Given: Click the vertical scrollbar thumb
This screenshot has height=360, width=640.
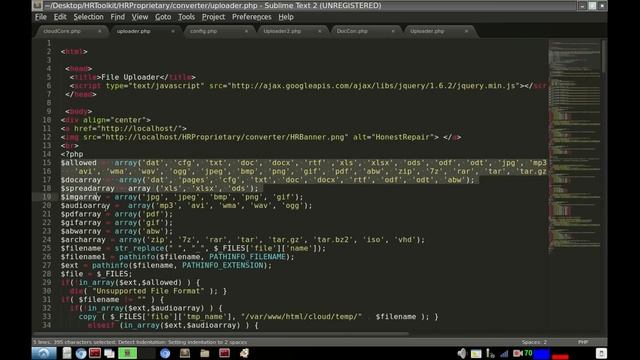Looking at the screenshot, I should coord(604,56).
